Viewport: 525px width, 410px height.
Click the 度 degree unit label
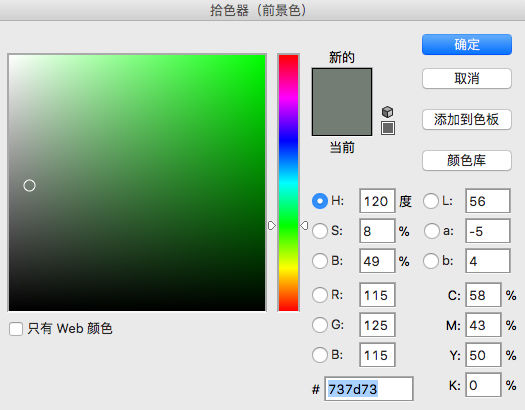tap(405, 201)
